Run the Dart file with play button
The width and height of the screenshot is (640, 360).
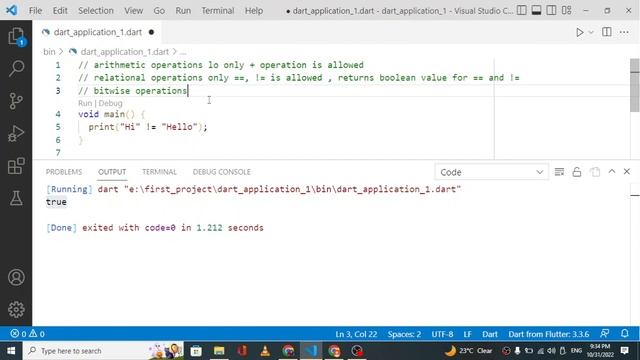point(579,32)
